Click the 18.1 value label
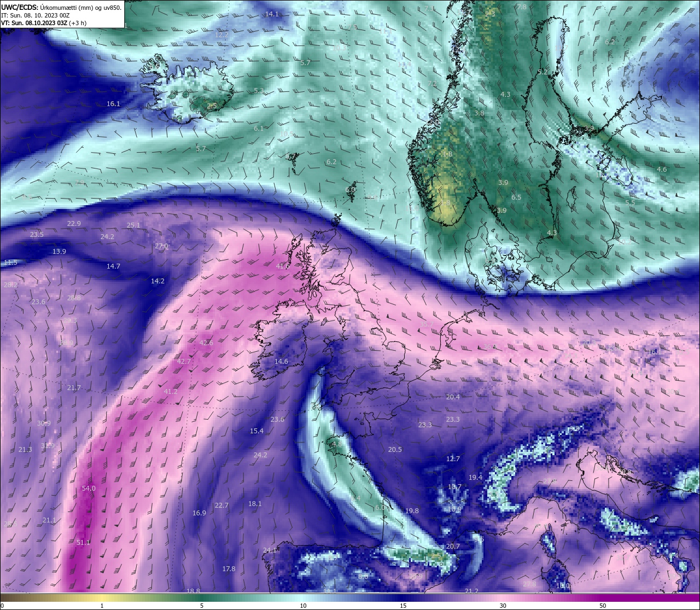700x610 pixels. [255, 504]
